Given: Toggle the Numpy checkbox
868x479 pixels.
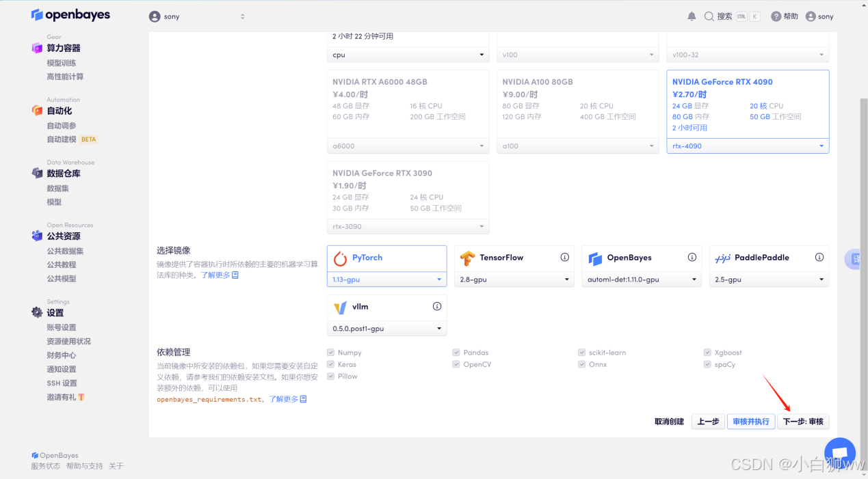Looking at the screenshot, I should [331, 353].
